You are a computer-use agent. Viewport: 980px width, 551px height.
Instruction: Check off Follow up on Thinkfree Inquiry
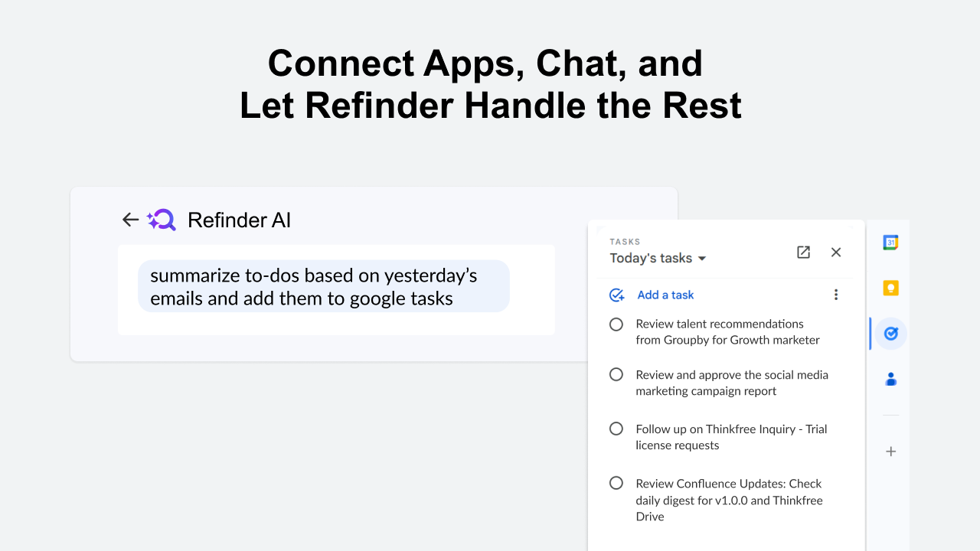click(616, 429)
